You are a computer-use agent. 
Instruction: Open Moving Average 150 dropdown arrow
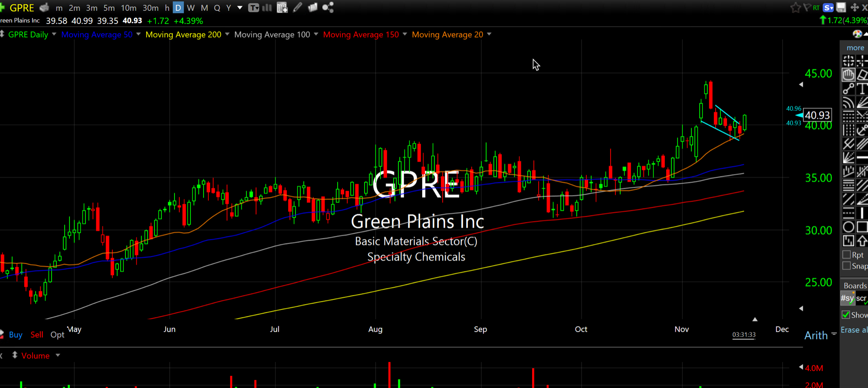(x=404, y=34)
